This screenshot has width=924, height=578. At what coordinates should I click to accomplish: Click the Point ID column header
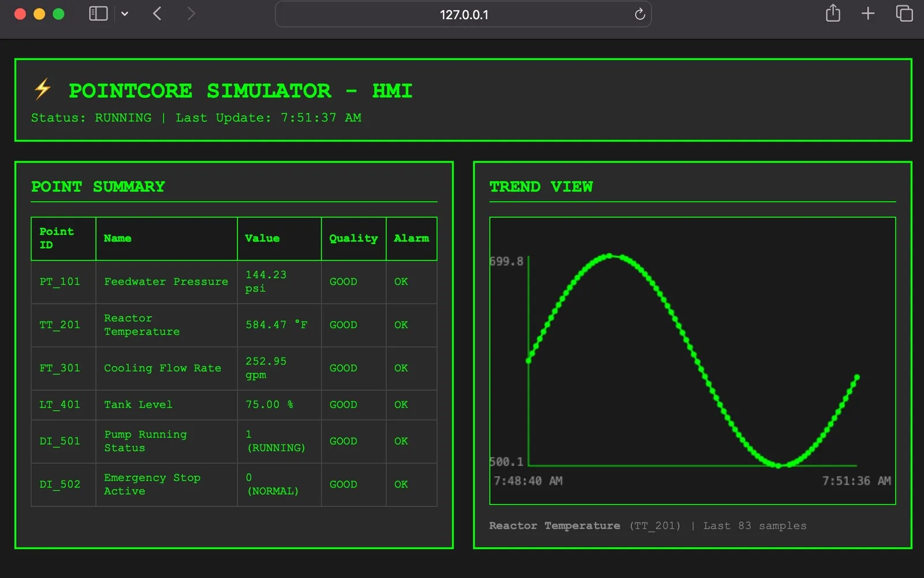click(x=57, y=238)
